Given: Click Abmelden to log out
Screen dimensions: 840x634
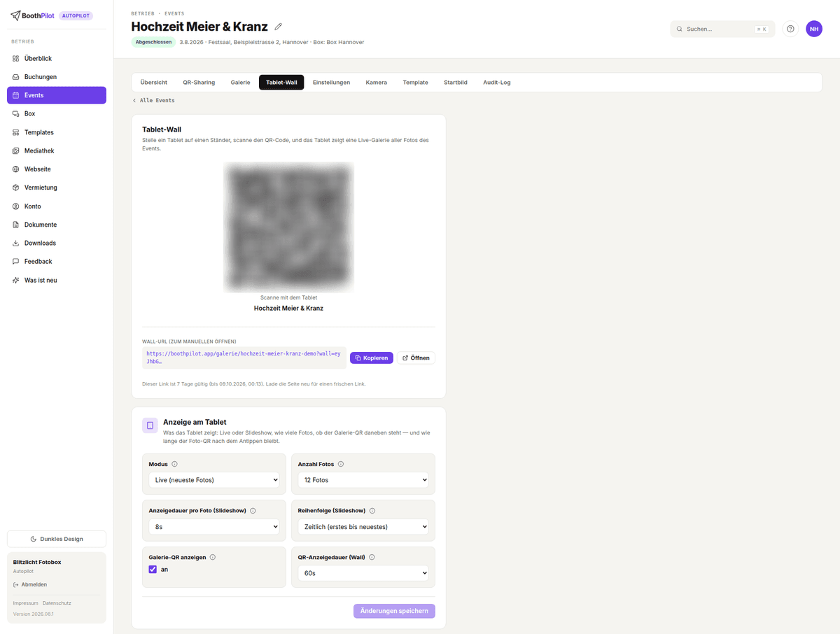Looking at the screenshot, I should click(x=30, y=584).
